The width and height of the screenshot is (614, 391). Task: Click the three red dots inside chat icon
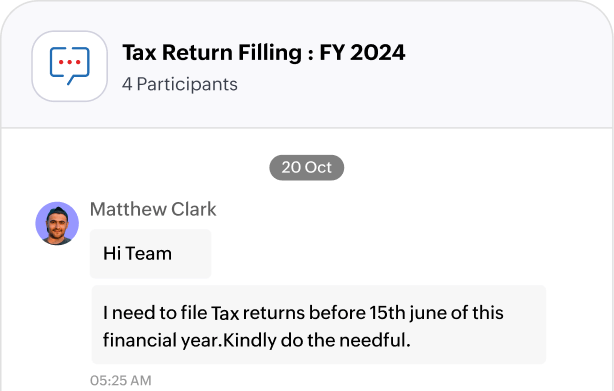tap(69, 62)
